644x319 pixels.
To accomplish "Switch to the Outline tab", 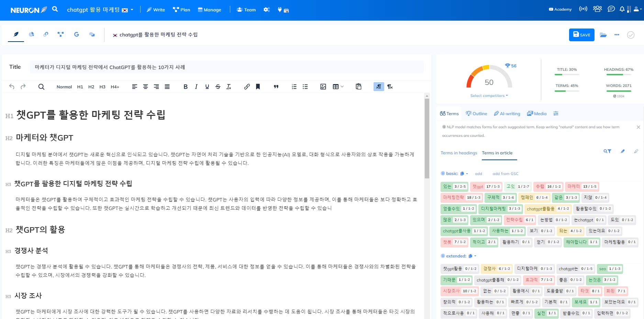I will [476, 113].
